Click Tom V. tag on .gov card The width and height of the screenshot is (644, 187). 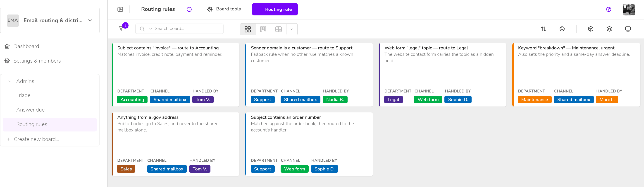(x=200, y=169)
